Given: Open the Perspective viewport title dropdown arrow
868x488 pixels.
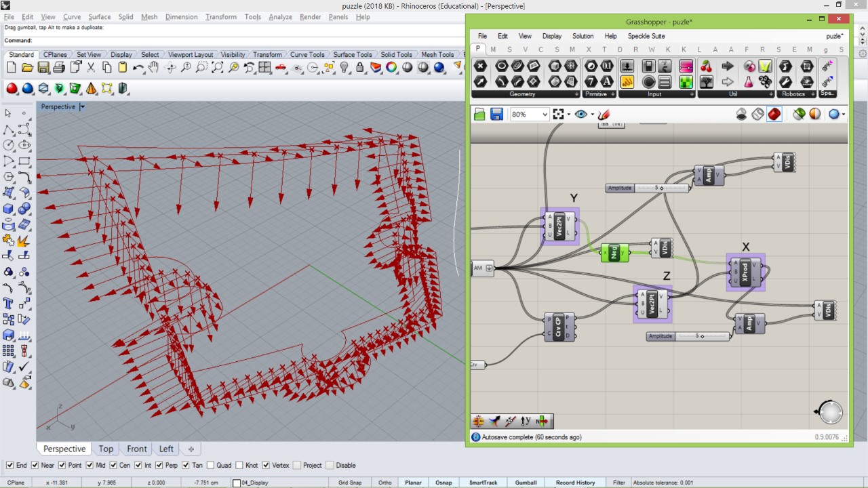Looking at the screenshot, I should click(x=82, y=107).
